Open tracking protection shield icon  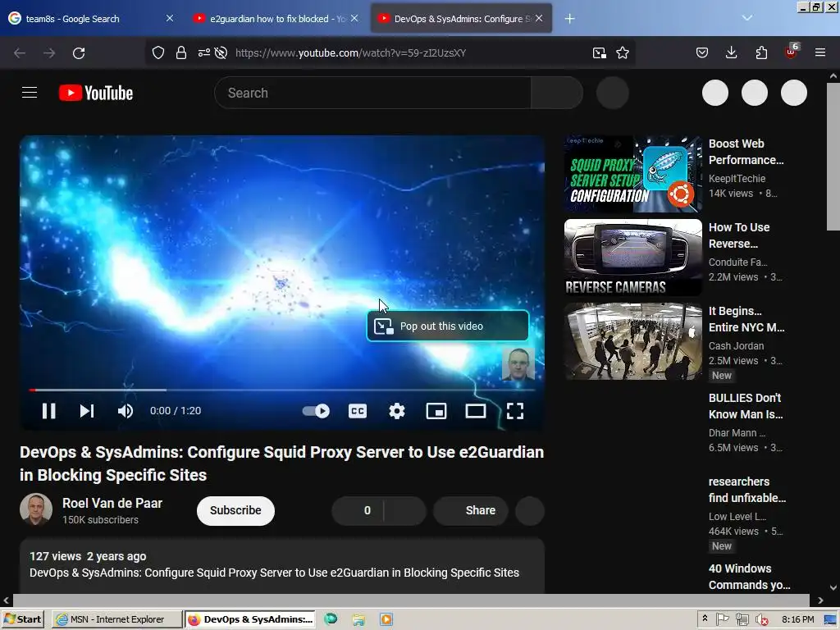coord(158,53)
